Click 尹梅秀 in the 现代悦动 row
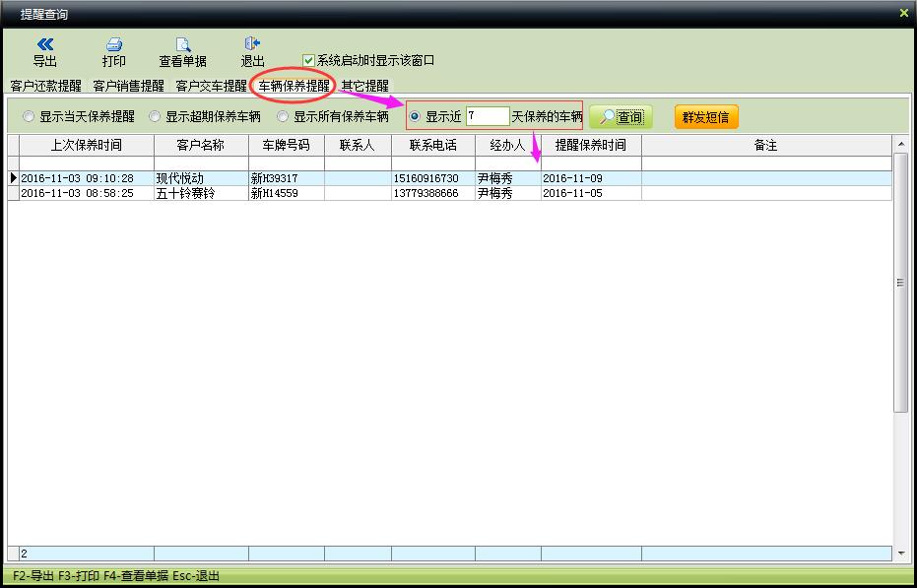This screenshot has height=588, width=917. 494,178
